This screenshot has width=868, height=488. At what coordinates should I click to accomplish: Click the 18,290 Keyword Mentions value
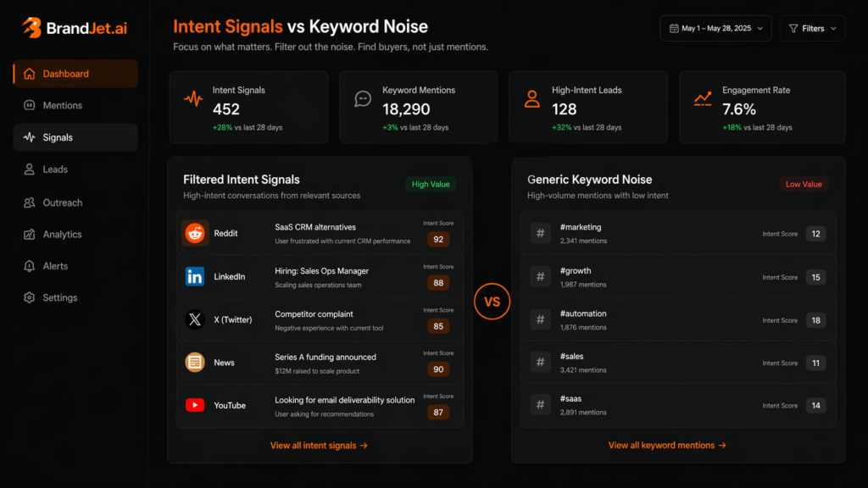coord(406,109)
